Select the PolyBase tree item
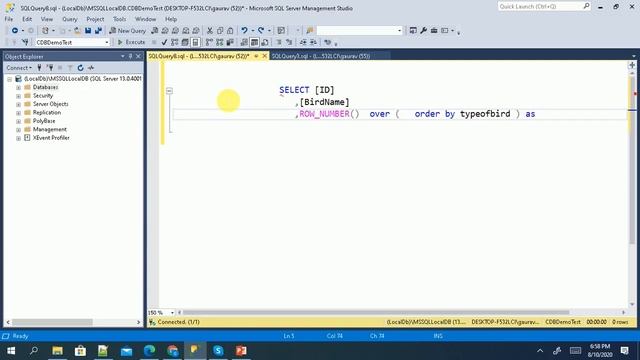The image size is (640, 360). [x=44, y=121]
